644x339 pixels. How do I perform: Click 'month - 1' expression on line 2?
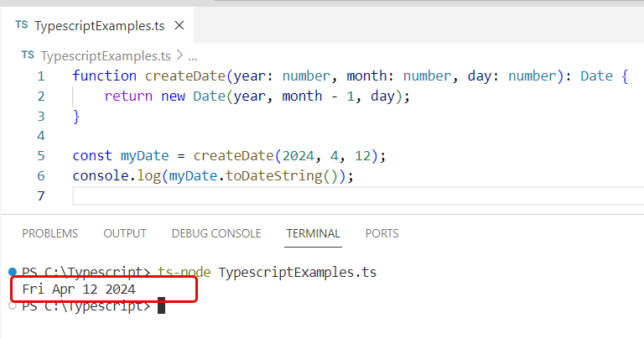point(318,96)
